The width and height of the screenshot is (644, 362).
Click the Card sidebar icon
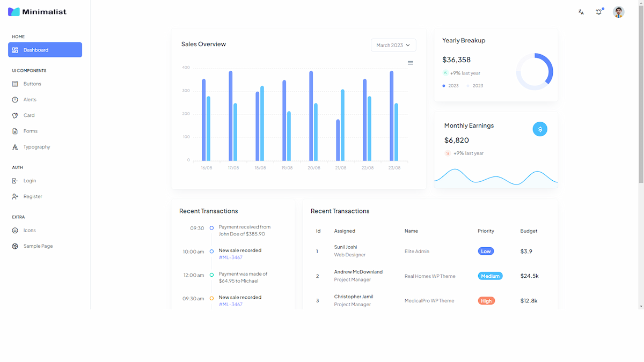click(x=15, y=115)
